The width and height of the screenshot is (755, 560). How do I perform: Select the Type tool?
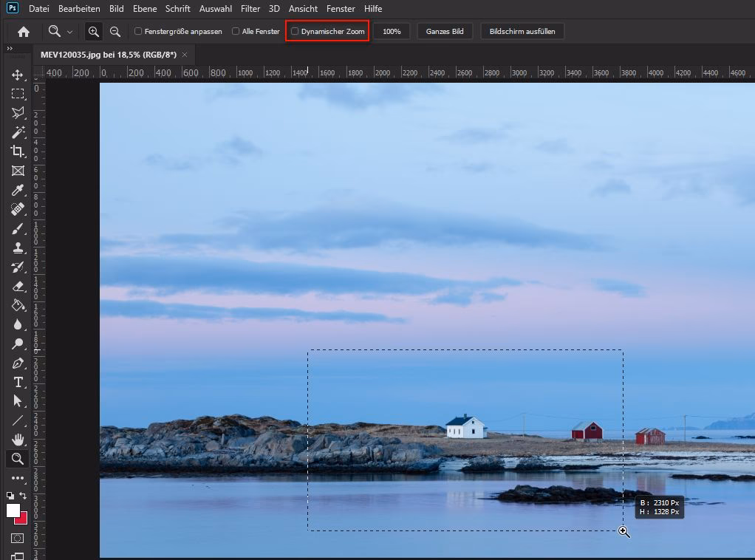tap(18, 382)
